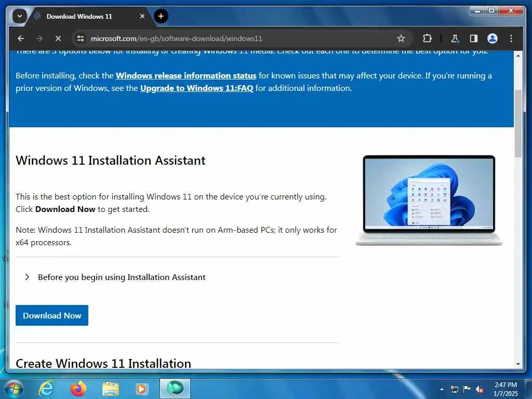The image size is (532, 399).
Task: Click the Create Windows 11 Installation heading
Action: tap(103, 363)
